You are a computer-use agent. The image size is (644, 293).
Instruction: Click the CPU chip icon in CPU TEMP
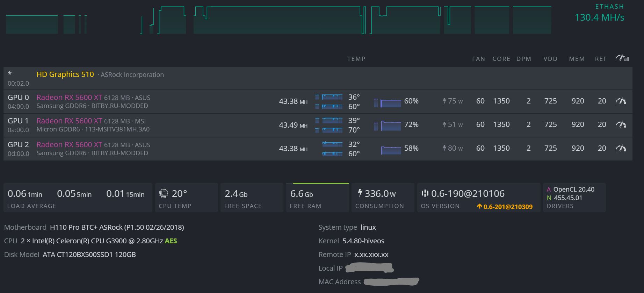pos(163,193)
